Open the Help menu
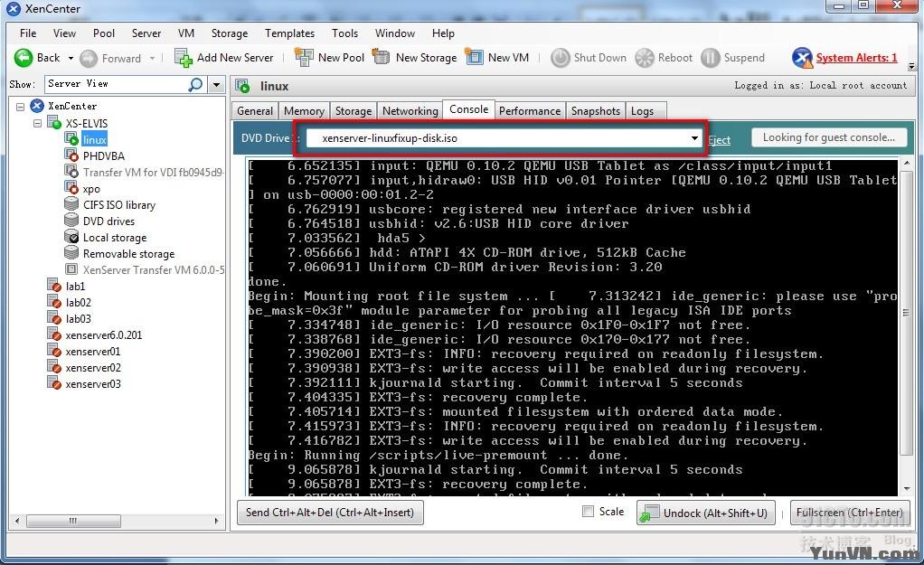The width and height of the screenshot is (924, 565). click(x=442, y=33)
